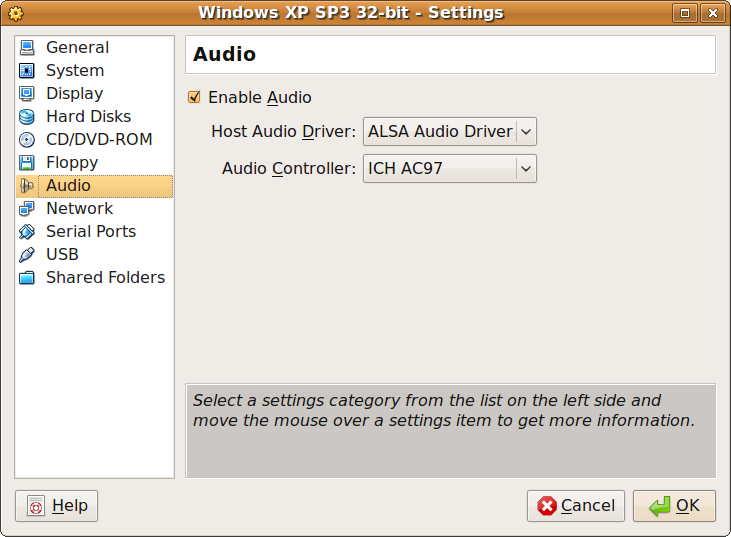Click the Hard Disks drive icon
Viewport: 731px width, 537px height.
coord(27,117)
